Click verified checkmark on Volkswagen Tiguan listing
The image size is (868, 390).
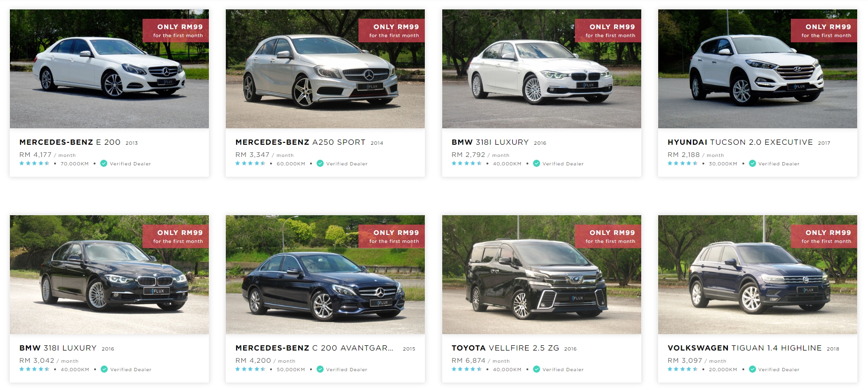[x=753, y=369]
